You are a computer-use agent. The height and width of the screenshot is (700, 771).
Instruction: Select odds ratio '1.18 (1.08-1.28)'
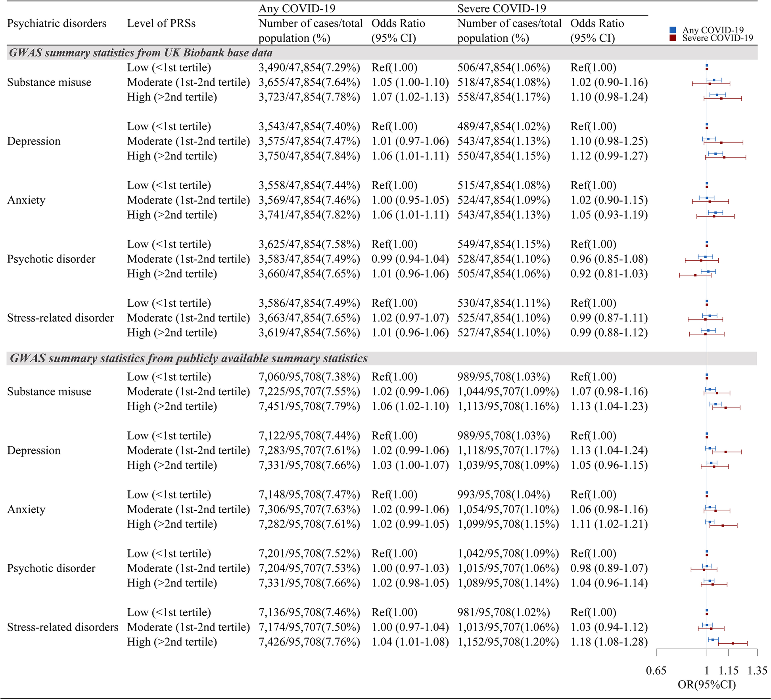609,642
